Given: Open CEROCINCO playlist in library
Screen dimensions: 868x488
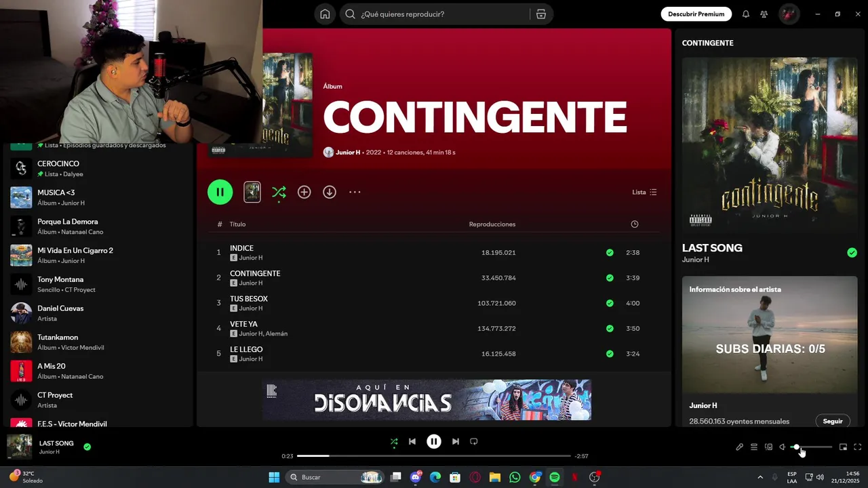Looking at the screenshot, I should 98,169.
